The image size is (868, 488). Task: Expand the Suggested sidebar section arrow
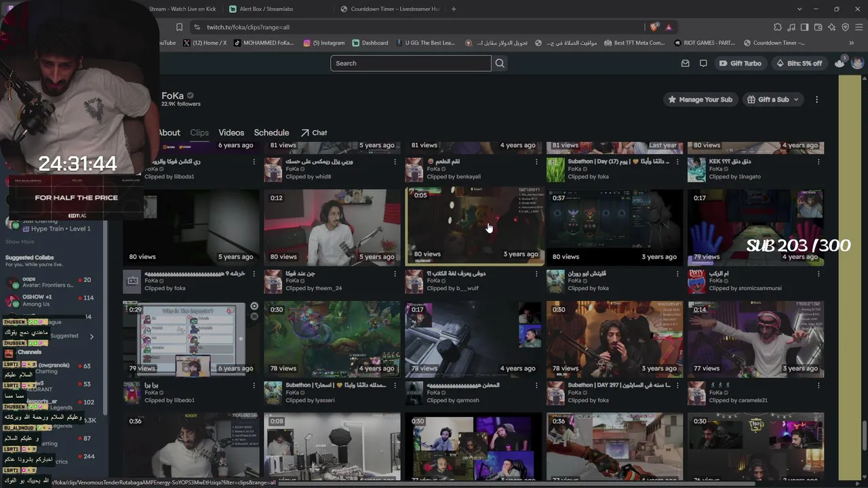[x=92, y=336]
